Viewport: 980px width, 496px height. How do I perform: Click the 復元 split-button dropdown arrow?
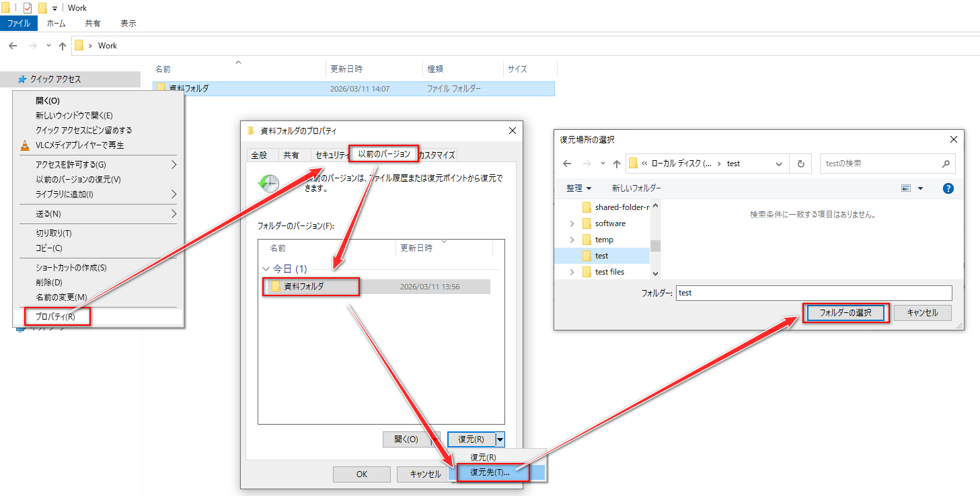coord(500,439)
